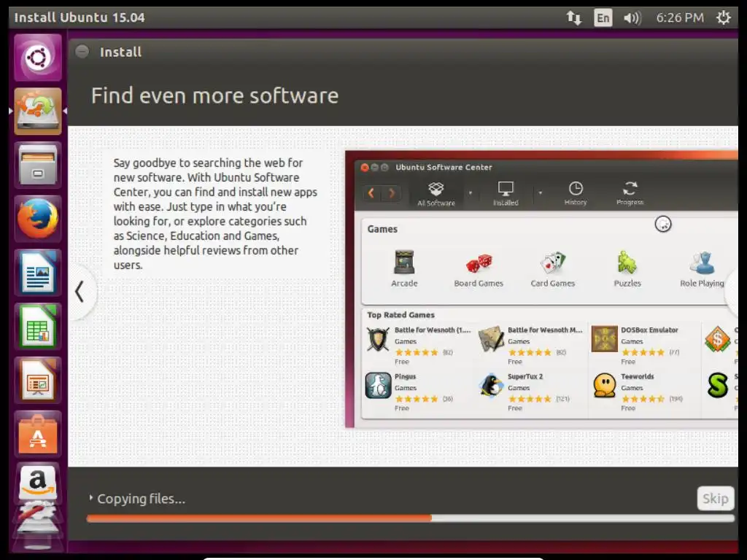Screen dimensions: 747x560
Task: Open LibreOffice Calc spreadsheet launcher
Action: [x=38, y=326]
